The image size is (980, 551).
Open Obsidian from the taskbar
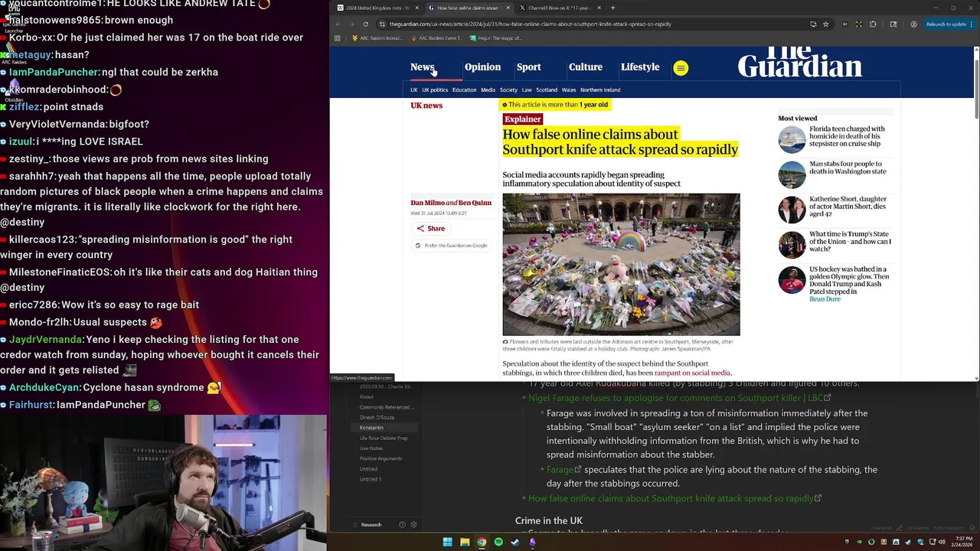click(532, 542)
